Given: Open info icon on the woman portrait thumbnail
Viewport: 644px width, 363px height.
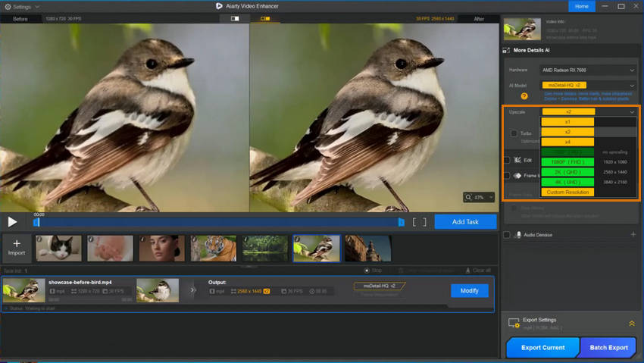Looking at the screenshot, I should 142,239.
